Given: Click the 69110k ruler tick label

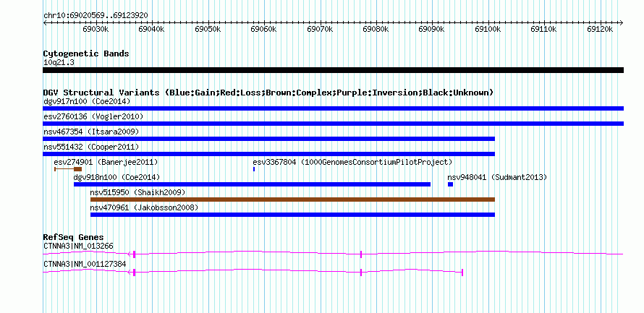Looking at the screenshot, I should click(x=544, y=29).
